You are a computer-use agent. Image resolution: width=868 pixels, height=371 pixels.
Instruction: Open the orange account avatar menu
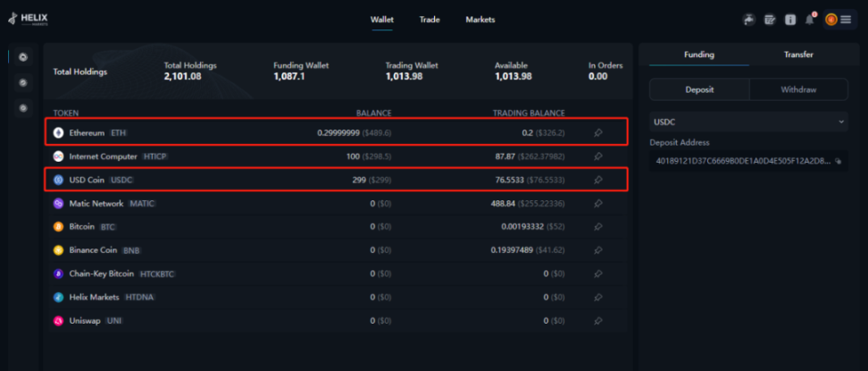[x=830, y=20]
